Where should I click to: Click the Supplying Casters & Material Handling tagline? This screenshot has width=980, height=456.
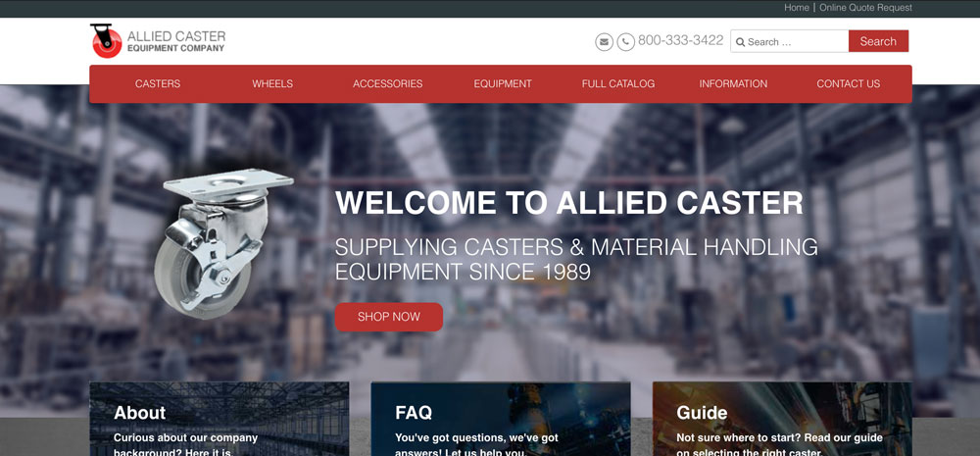[576, 259]
